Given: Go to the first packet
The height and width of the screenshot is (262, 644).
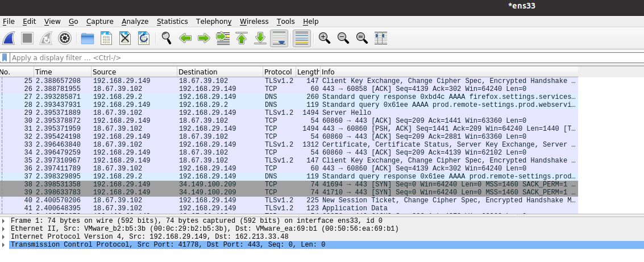Looking at the screenshot, I should pos(242,38).
